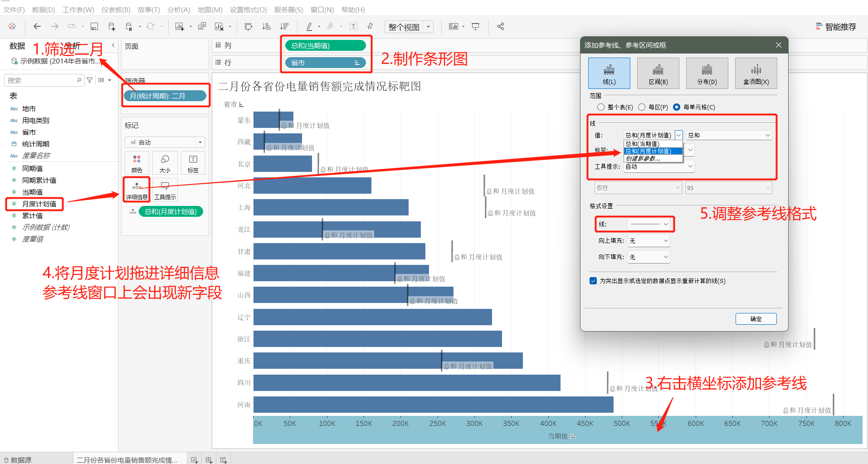
Task: Open the 向下填充 fill below dropdown
Action: pos(649,257)
